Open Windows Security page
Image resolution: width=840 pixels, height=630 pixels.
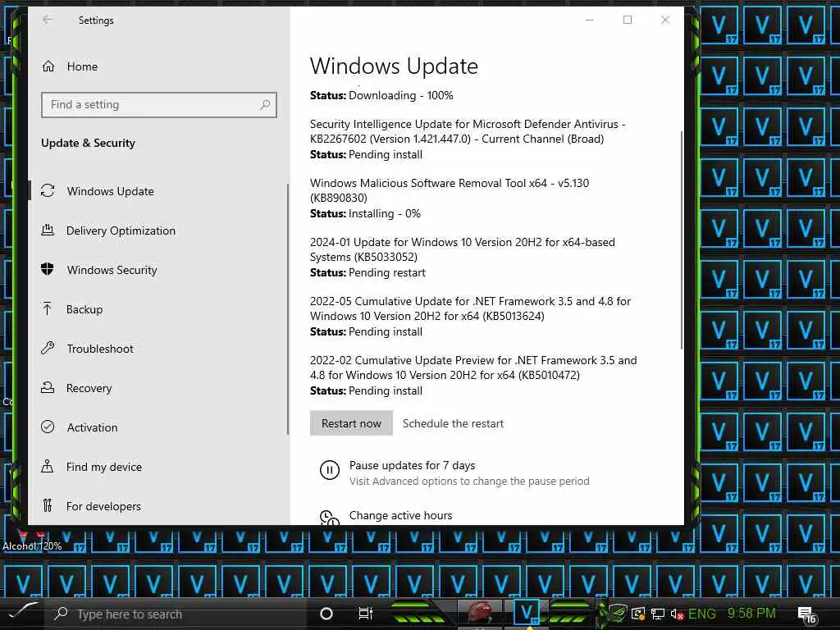[112, 270]
